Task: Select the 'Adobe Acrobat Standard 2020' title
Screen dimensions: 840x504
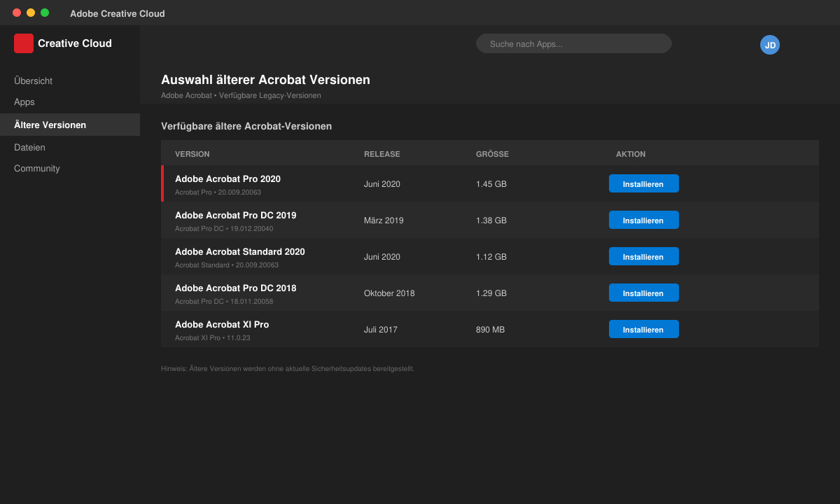Action: tap(240, 252)
